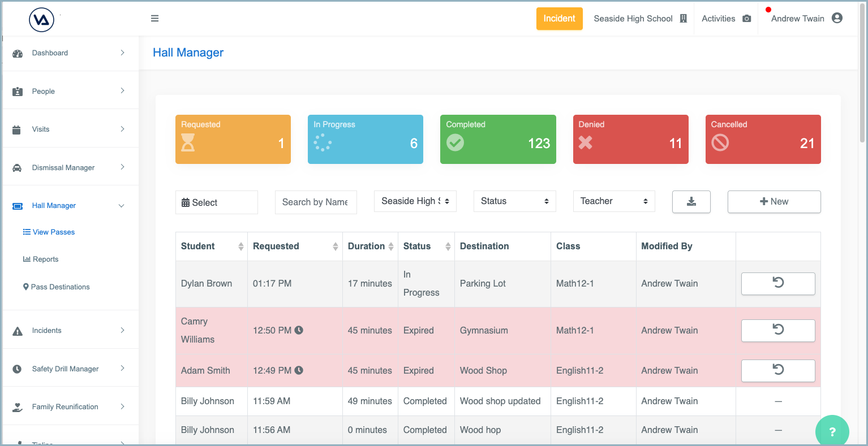Click the Completed summary card

click(498, 140)
